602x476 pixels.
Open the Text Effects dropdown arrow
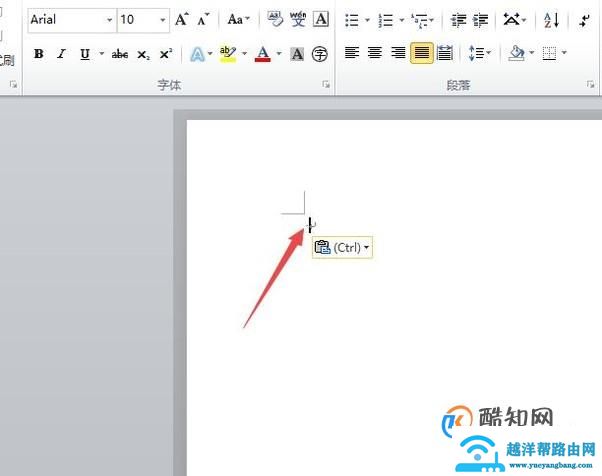[210, 53]
